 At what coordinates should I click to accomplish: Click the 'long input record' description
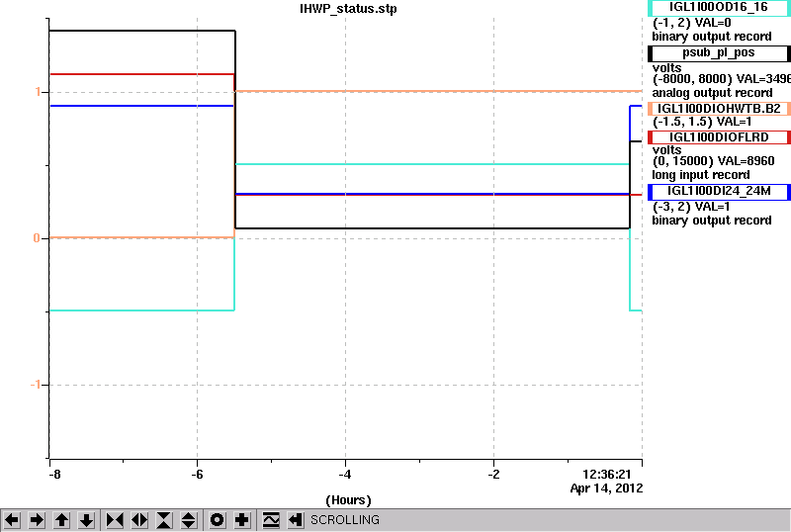coord(701,175)
